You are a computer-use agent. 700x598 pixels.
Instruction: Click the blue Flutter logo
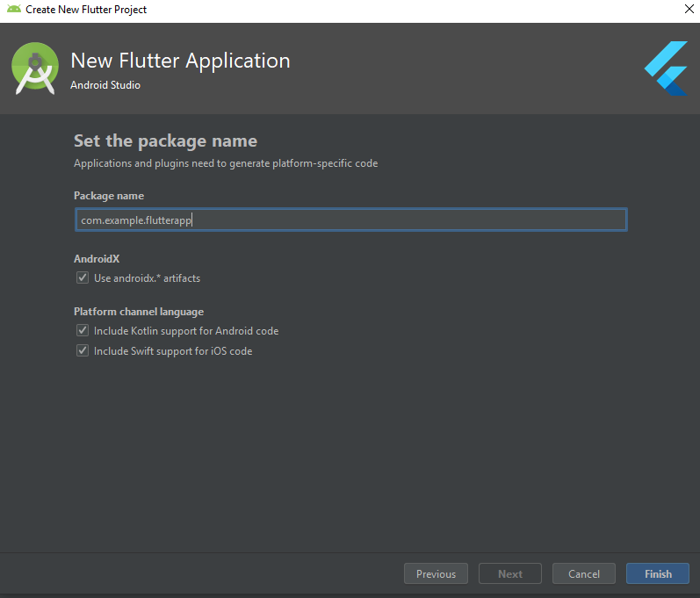666,68
